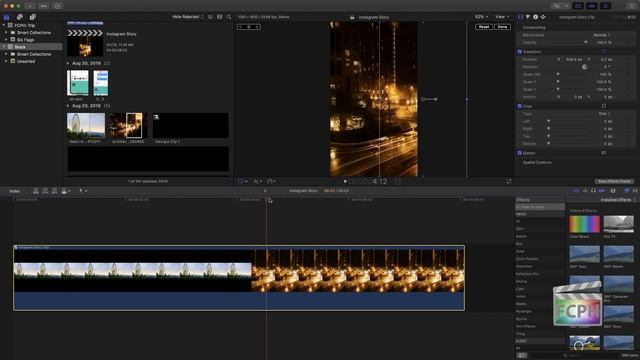This screenshot has height=360, width=640.
Task: Click the Transform on-screen controls icon
Action: coord(604,52)
